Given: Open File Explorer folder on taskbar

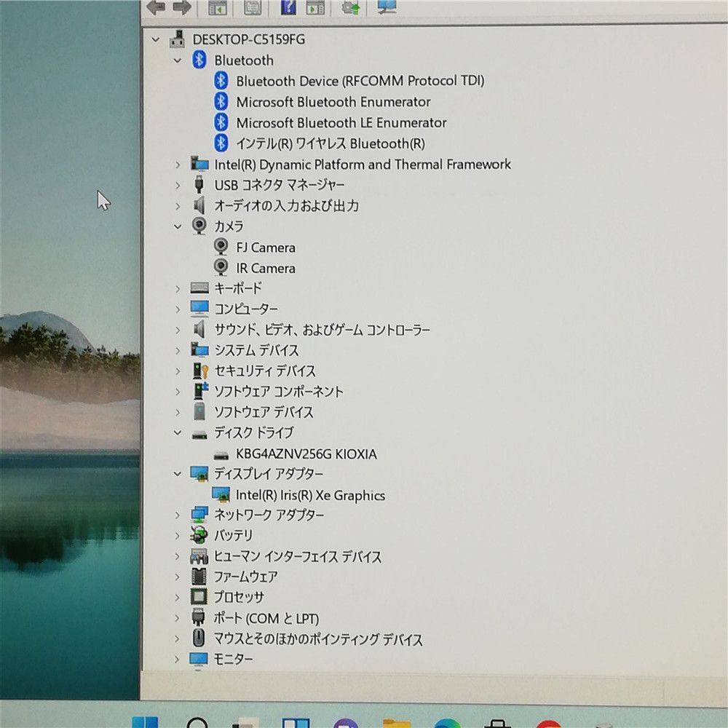Looking at the screenshot, I should (x=397, y=724).
